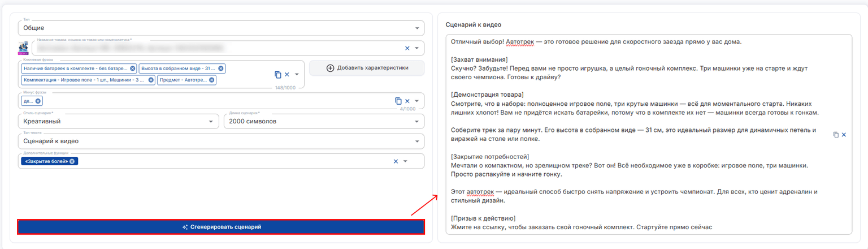
Task: Copy the generated video script text
Action: pos(836,135)
